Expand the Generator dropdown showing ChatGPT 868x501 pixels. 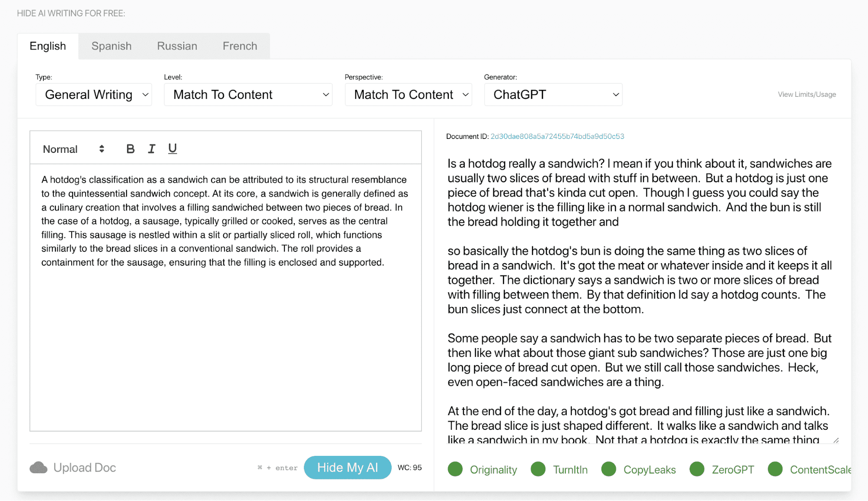click(x=553, y=95)
